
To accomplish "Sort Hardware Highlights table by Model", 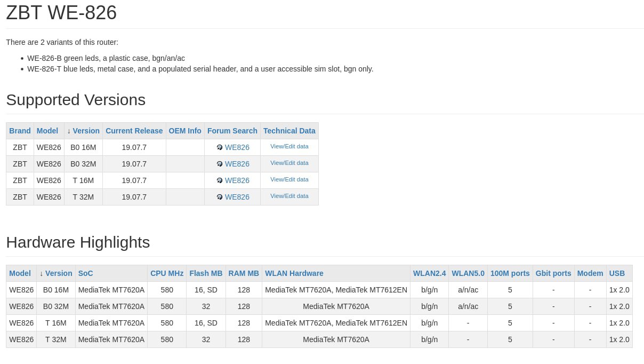I will coord(20,273).
